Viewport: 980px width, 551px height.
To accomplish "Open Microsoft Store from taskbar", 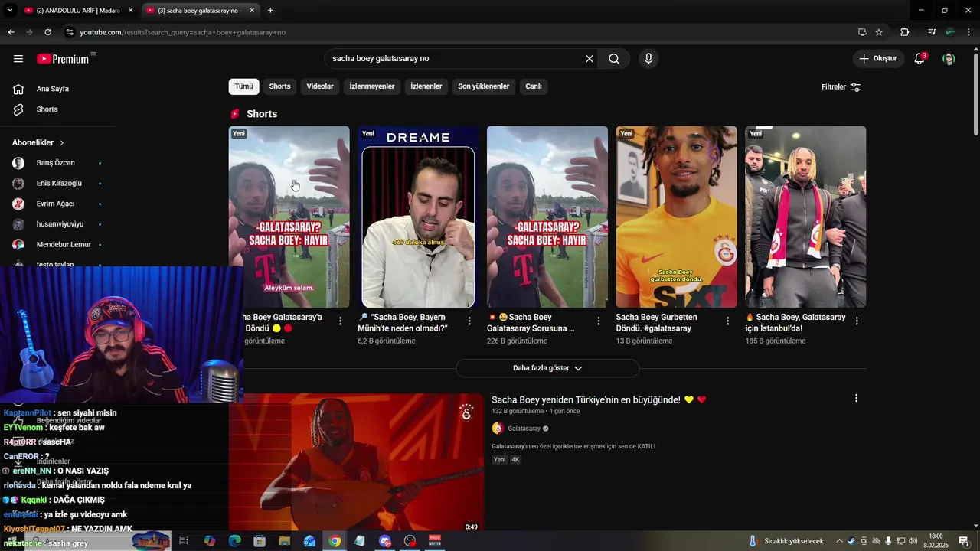I will (x=260, y=541).
